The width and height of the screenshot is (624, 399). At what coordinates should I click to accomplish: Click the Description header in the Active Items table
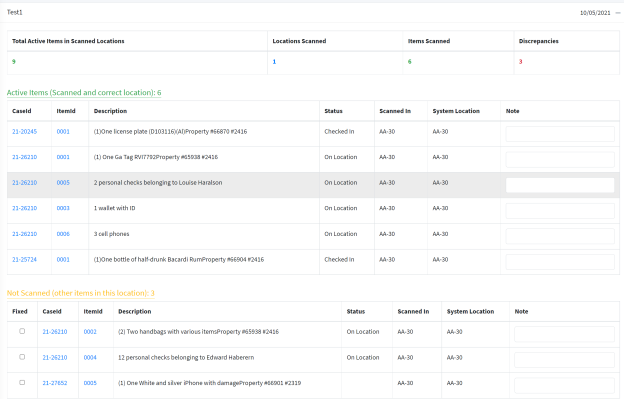click(110, 111)
